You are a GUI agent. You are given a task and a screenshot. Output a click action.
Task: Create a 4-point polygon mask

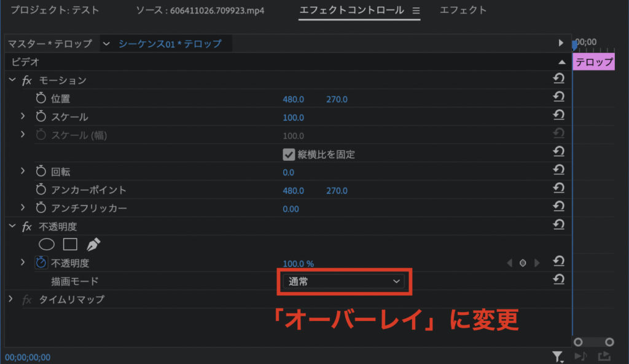pyautogui.click(x=70, y=244)
